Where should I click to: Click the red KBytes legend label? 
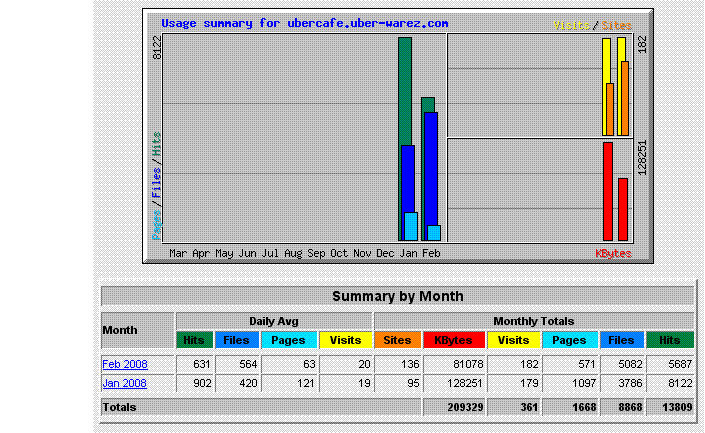point(613,254)
